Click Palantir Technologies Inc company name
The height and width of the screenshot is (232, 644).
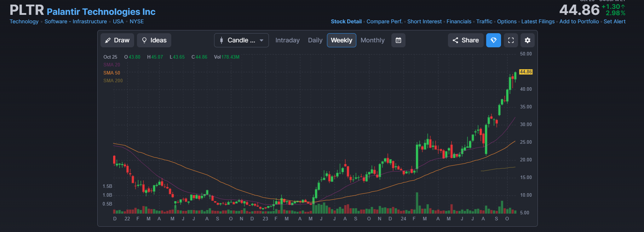point(101,12)
